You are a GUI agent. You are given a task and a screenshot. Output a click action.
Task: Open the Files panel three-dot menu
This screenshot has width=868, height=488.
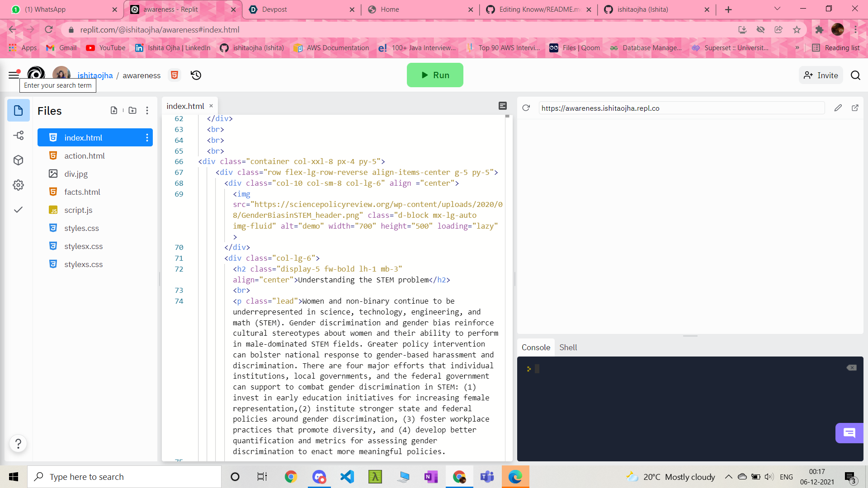click(147, 110)
